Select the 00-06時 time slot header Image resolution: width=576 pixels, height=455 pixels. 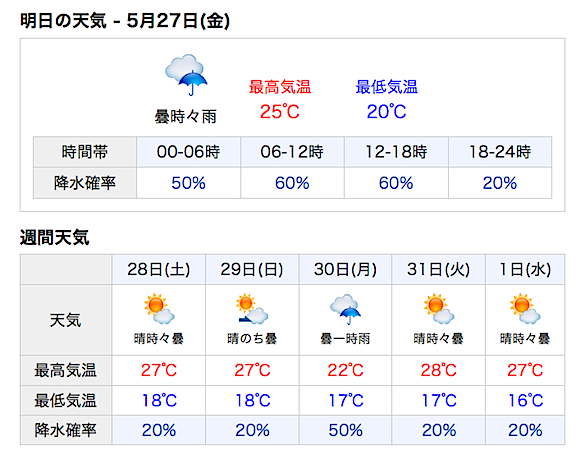coord(188,152)
